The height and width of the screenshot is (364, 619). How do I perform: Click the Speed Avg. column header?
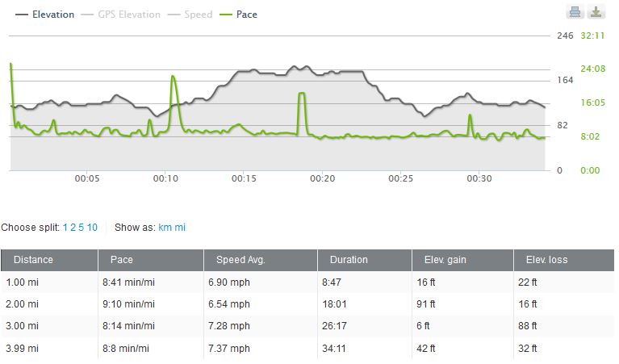(240, 260)
